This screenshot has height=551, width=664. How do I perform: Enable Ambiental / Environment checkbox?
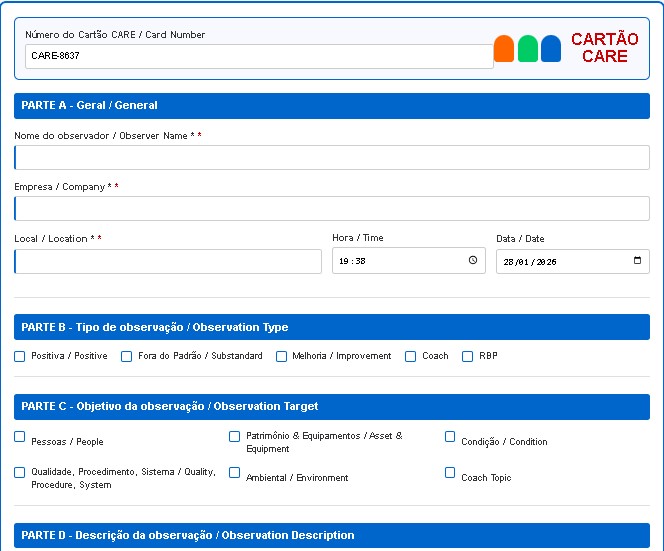[234, 472]
